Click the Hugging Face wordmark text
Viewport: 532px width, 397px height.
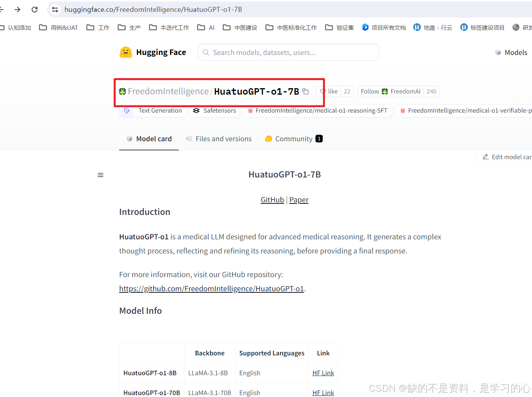tap(161, 52)
